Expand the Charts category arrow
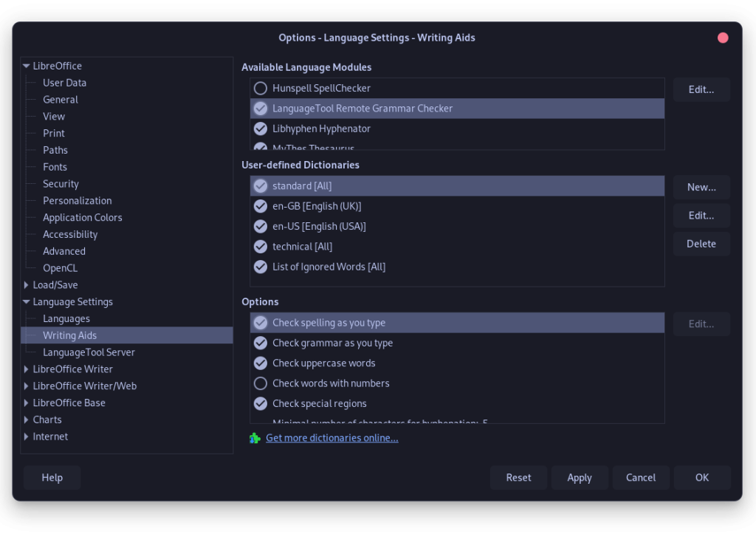This screenshot has width=756, height=537. (x=27, y=420)
